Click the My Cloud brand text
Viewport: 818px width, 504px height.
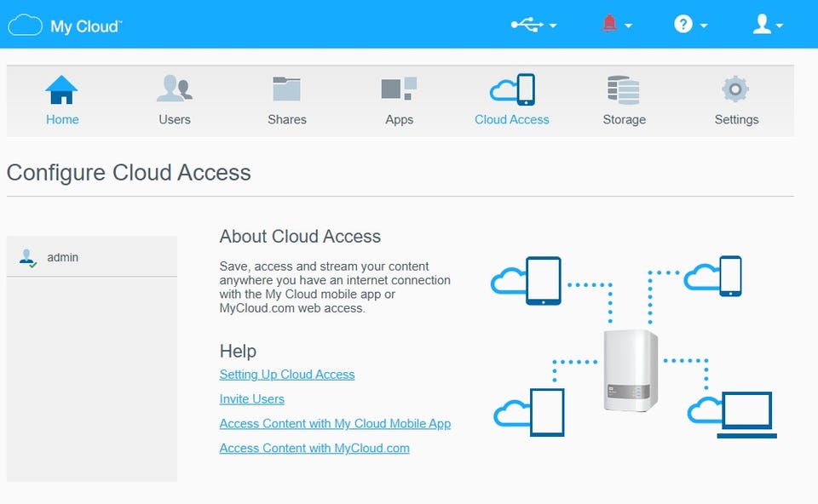[86, 26]
